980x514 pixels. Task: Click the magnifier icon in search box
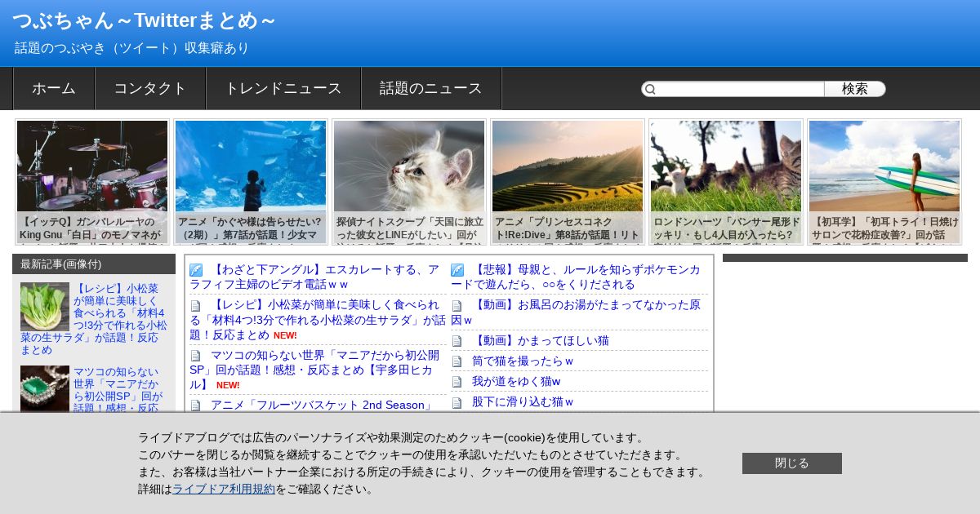coord(649,89)
